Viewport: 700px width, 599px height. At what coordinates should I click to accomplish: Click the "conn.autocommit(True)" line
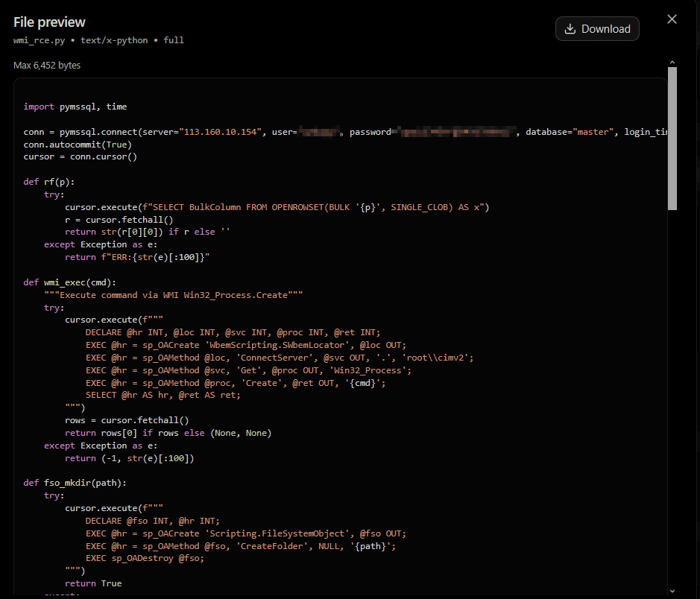click(x=78, y=145)
